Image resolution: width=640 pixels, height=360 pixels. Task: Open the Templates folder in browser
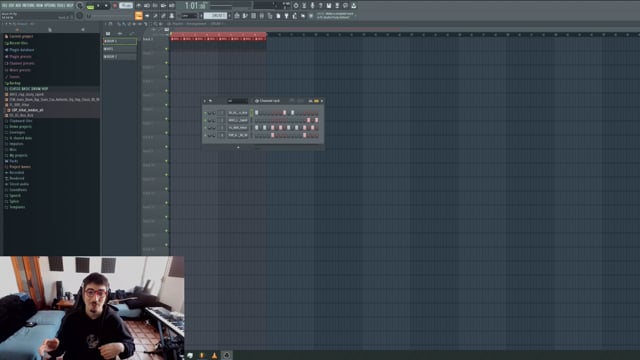(x=17, y=207)
